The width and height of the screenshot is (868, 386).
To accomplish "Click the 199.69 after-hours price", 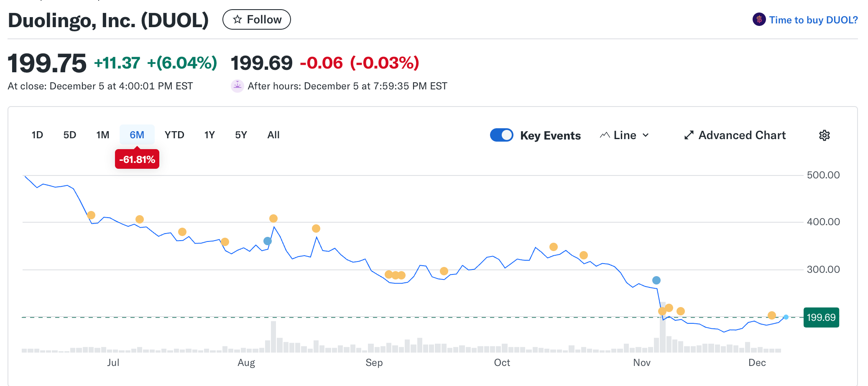I will click(x=262, y=63).
